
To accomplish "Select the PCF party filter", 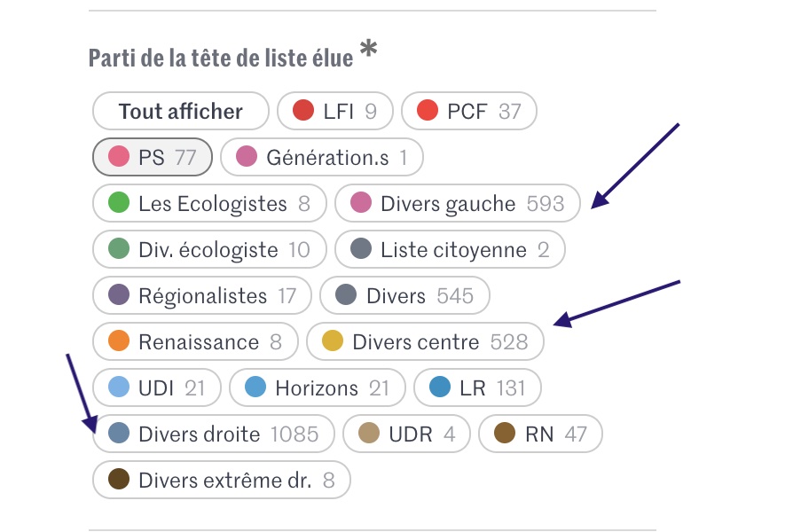I will [x=468, y=111].
